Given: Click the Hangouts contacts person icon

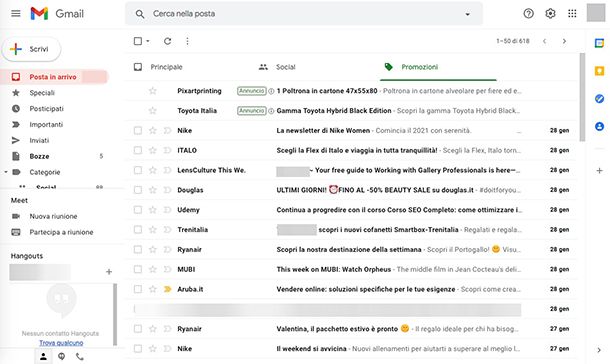Looking at the screenshot, I should tap(43, 356).
